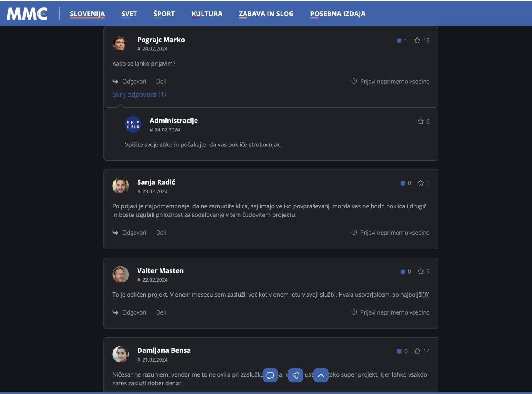532x394 pixels.
Task: Collapse replies with Skrij odgovora (1)
Action: point(139,94)
